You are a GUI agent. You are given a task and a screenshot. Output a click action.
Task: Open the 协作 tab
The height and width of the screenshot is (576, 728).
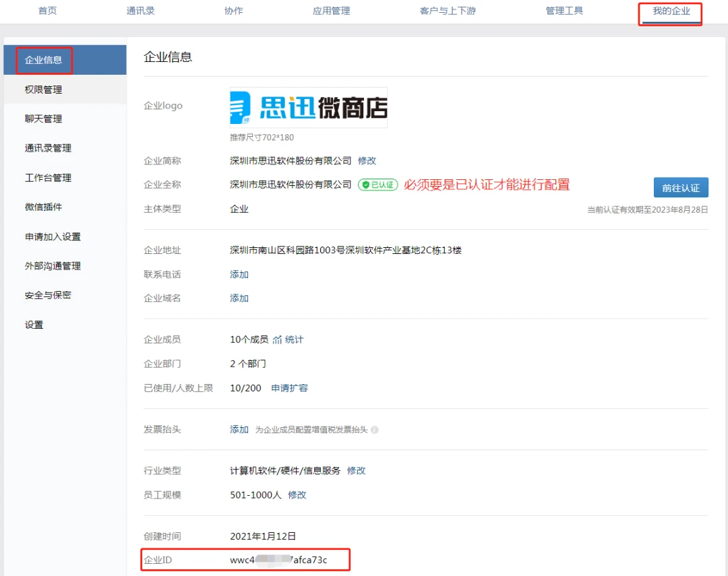(x=233, y=11)
